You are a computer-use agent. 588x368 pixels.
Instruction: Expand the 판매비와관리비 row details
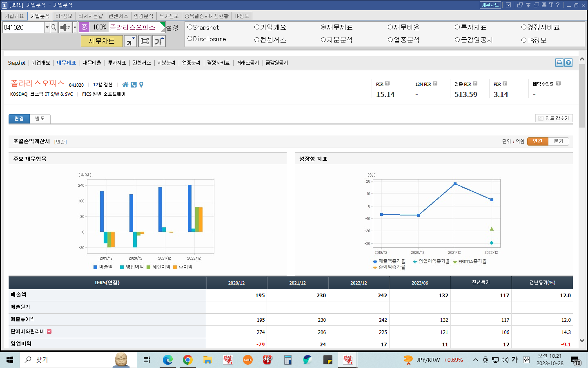point(49,332)
